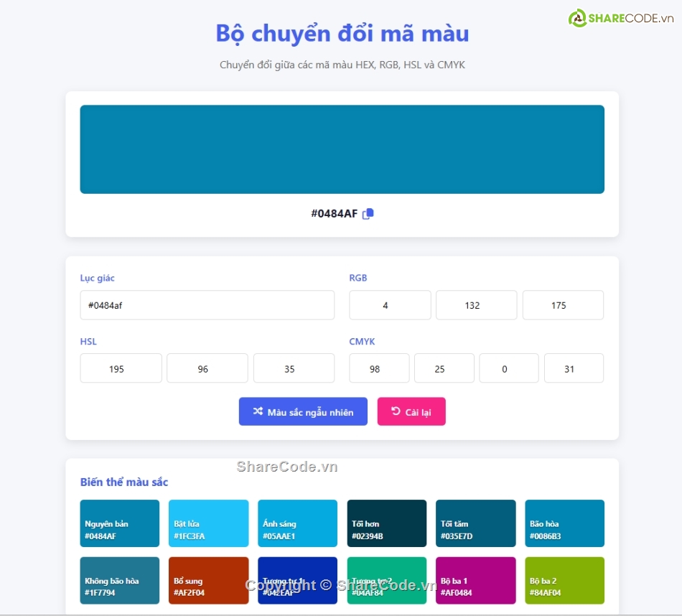682x616 pixels.
Task: Select the RGB blue value field showing 175
Action: click(x=563, y=304)
